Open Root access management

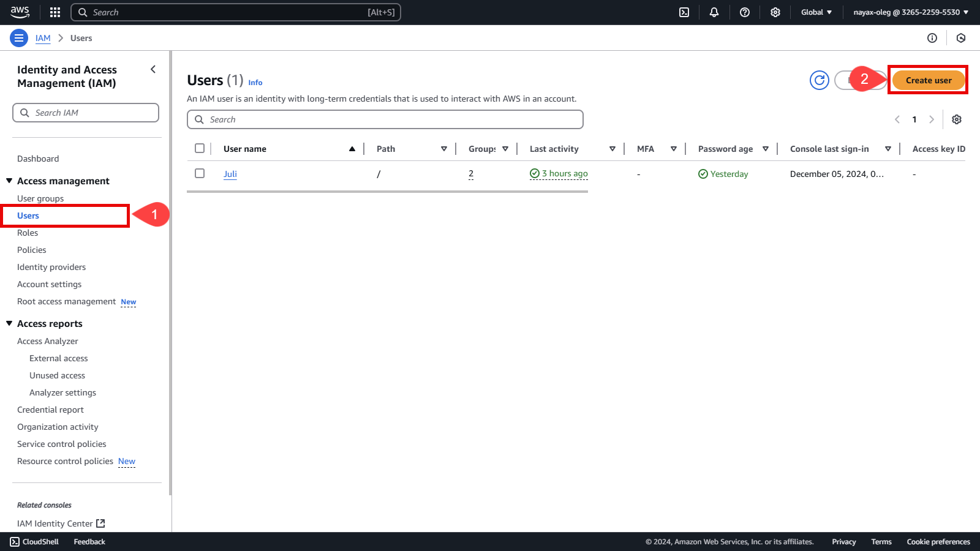[66, 301]
